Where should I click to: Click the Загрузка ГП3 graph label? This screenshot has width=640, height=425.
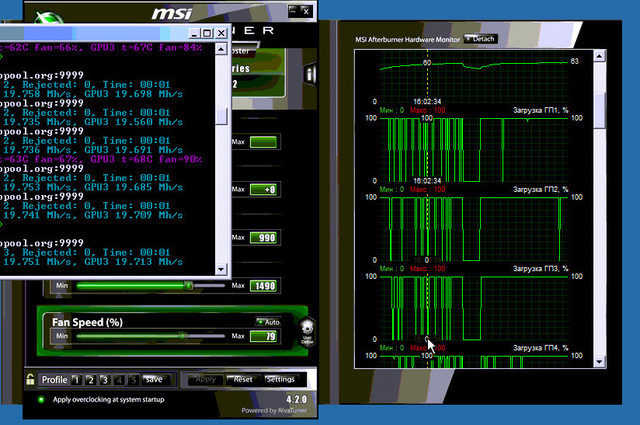[540, 269]
